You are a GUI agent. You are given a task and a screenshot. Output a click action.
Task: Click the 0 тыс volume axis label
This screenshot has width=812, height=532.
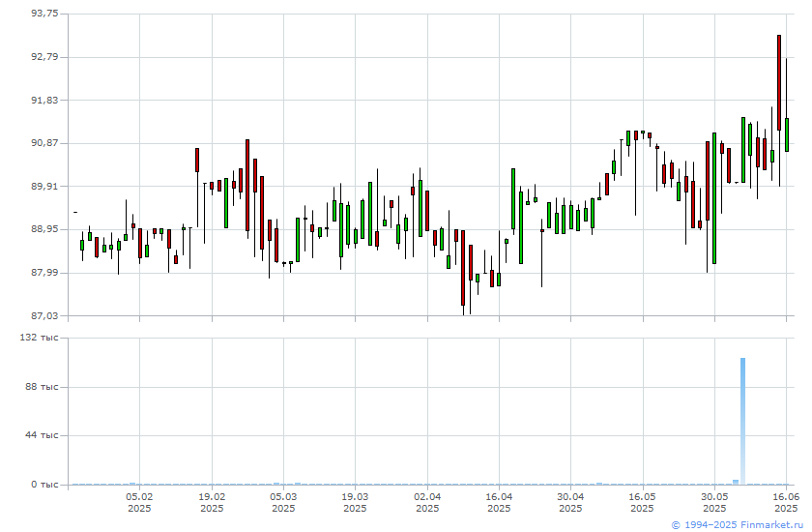tap(44, 485)
